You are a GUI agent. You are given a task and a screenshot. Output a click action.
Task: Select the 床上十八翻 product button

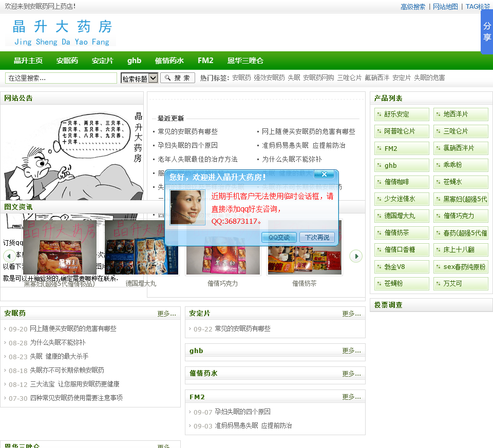(461, 250)
